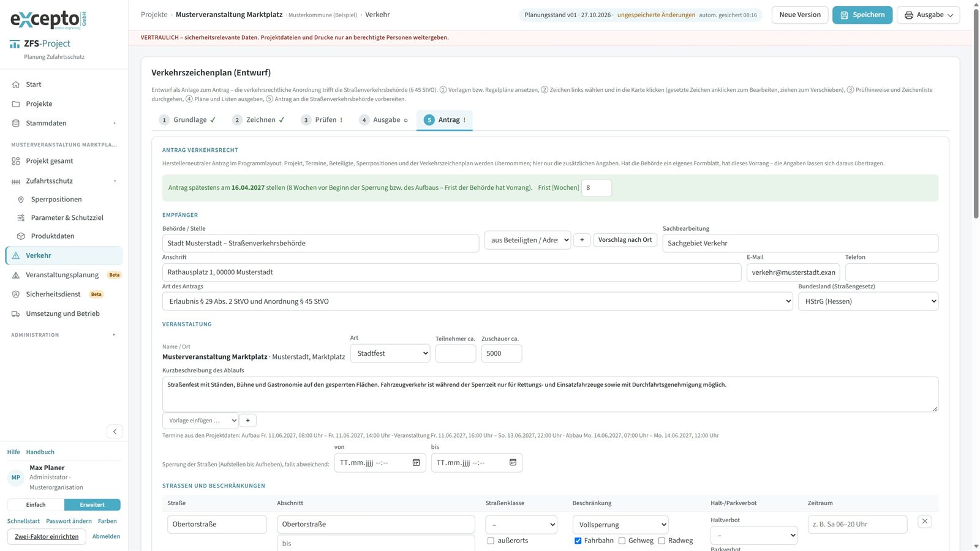Click the Vorschlag nach Ort button

625,240
